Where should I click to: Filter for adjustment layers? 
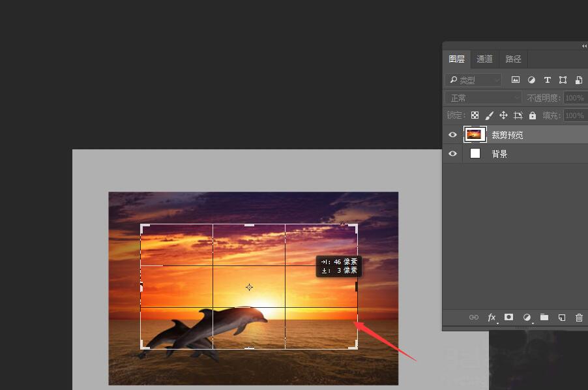(x=531, y=80)
